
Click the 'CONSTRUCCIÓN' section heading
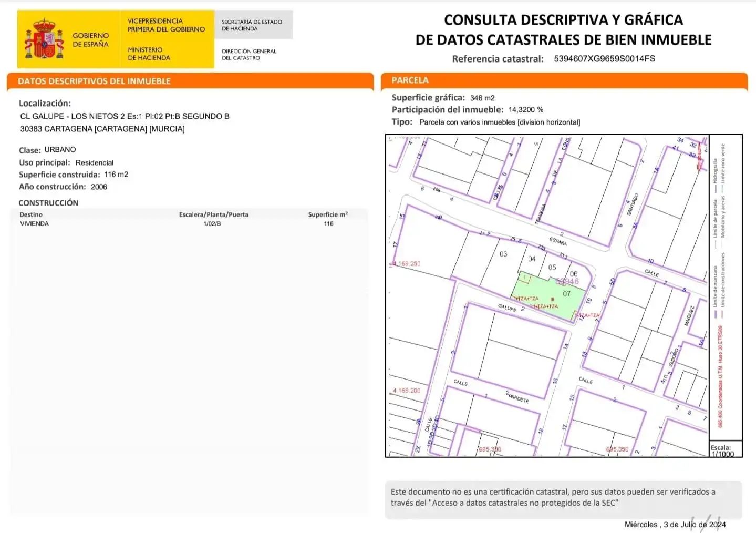coord(48,203)
